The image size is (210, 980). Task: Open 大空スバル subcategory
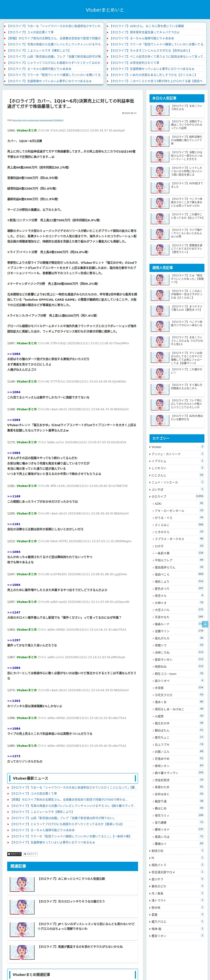tap(178, 610)
